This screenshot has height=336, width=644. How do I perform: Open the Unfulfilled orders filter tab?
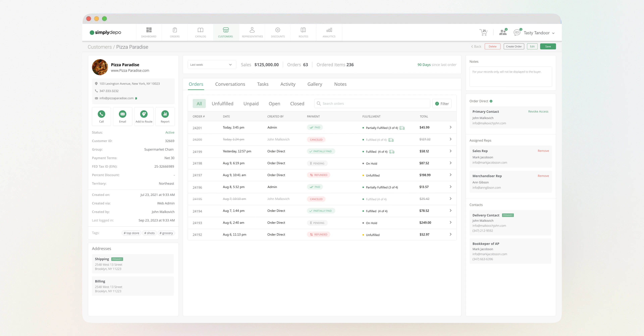click(x=223, y=103)
